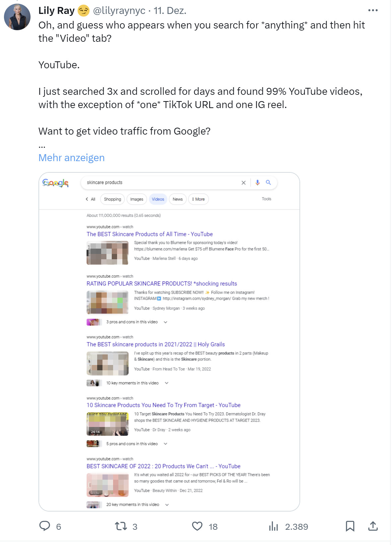Click the 'YouTube · Sydney Morgan · 3 weeks ago' line
The image size is (392, 545).
169,308
